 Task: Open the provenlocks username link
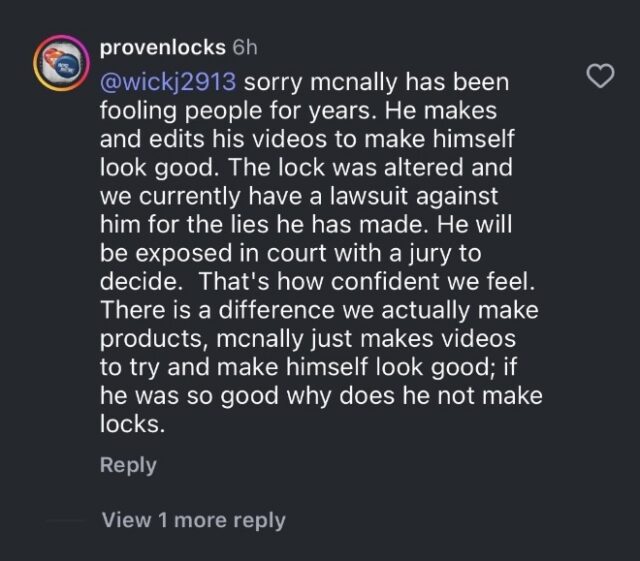162,47
